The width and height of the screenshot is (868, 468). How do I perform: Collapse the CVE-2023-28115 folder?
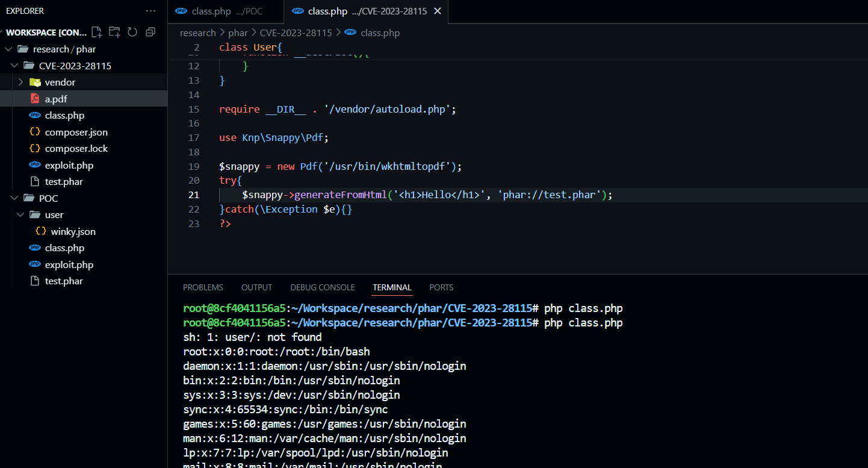point(75,66)
